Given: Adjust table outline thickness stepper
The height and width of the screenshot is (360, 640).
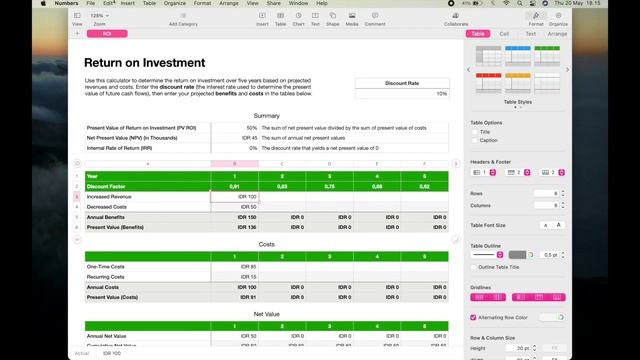Looking at the screenshot, I should pyautogui.click(x=563, y=255).
